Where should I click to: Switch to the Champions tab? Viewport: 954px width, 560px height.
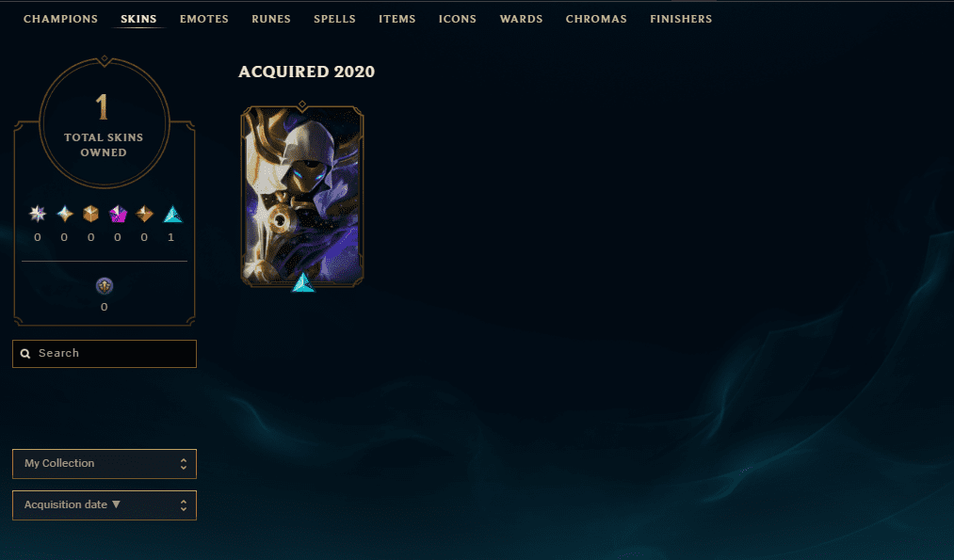point(61,19)
